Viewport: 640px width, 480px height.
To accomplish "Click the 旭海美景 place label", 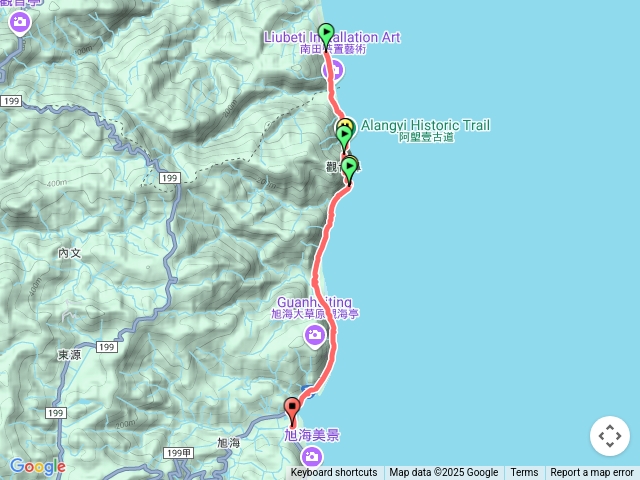I will (312, 435).
